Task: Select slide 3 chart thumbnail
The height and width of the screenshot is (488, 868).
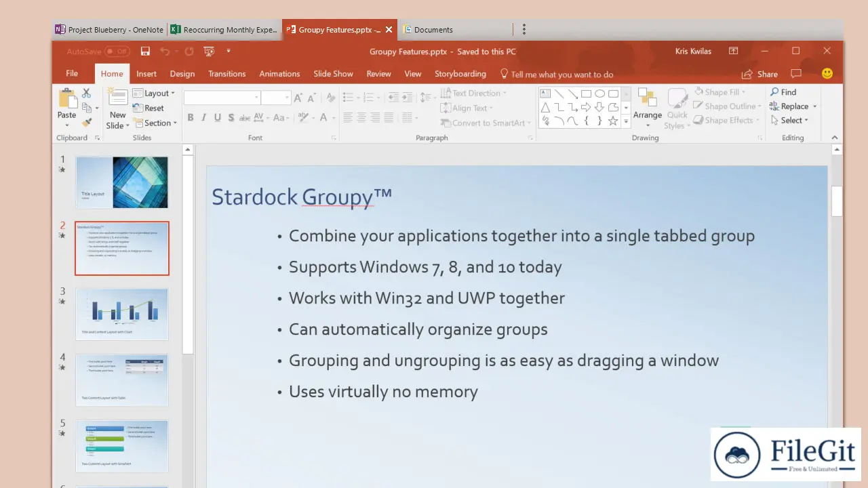Action: [122, 314]
